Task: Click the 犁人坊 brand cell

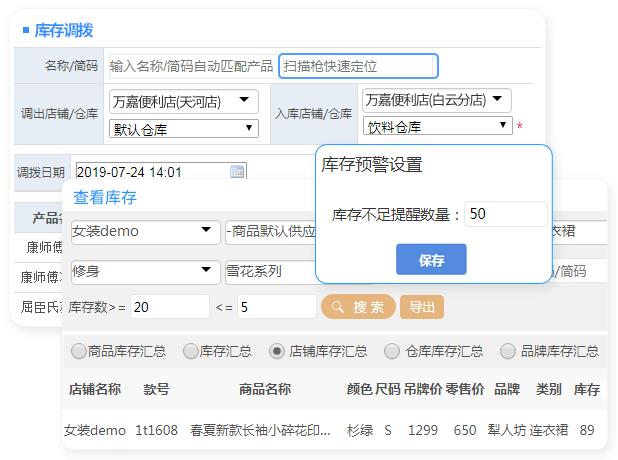Action: (507, 430)
